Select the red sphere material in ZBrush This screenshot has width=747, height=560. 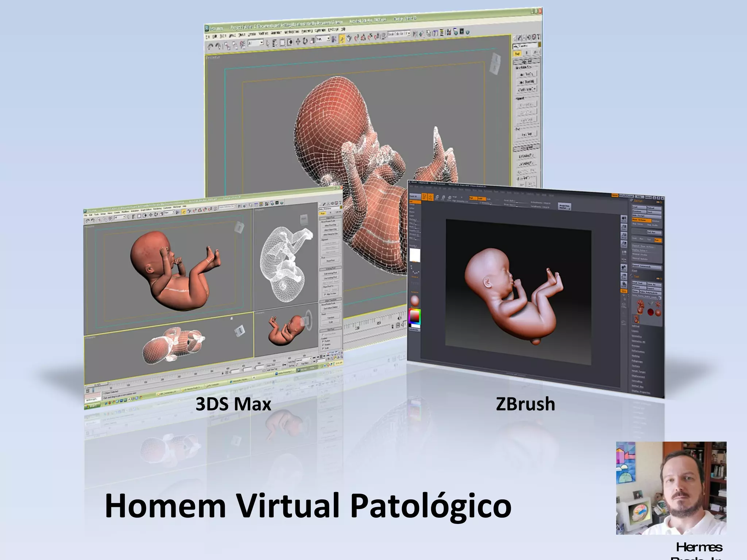click(415, 301)
